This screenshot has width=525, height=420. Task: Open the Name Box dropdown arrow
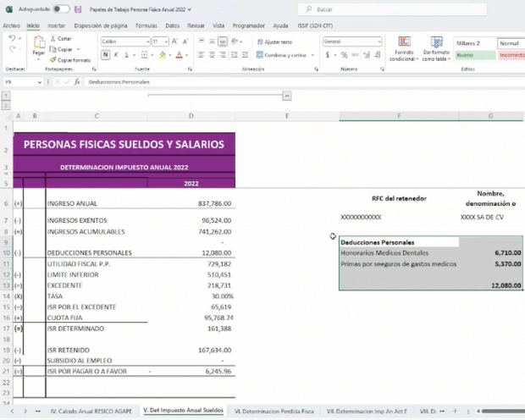click(40, 82)
